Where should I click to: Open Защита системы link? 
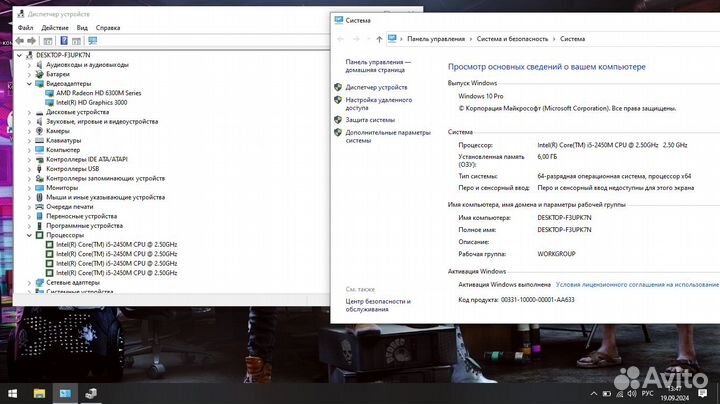[370, 120]
